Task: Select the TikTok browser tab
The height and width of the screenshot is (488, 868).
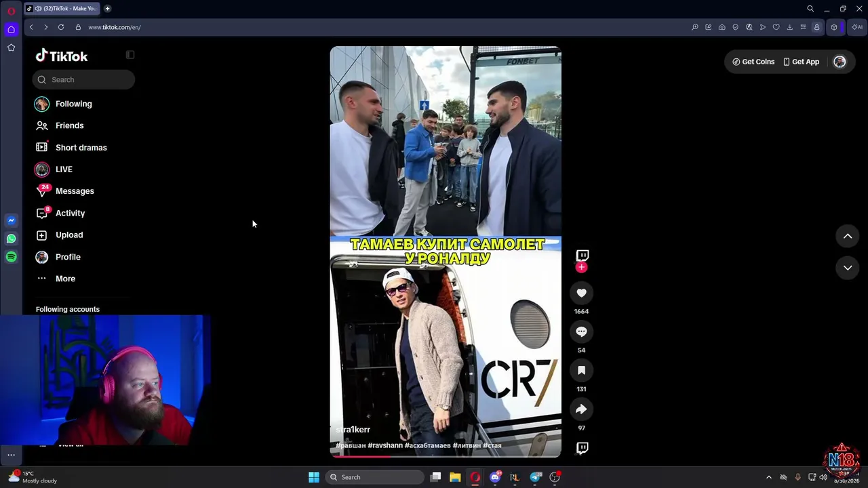Action: coord(62,9)
